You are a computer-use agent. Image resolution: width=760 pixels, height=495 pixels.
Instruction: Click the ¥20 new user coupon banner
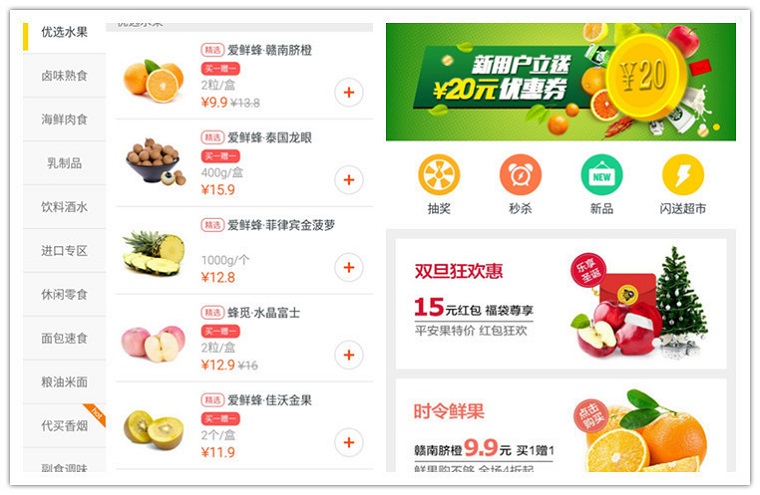(561, 82)
